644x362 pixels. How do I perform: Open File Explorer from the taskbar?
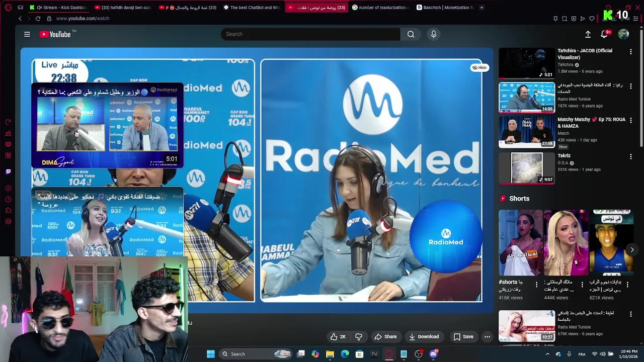coord(330,354)
